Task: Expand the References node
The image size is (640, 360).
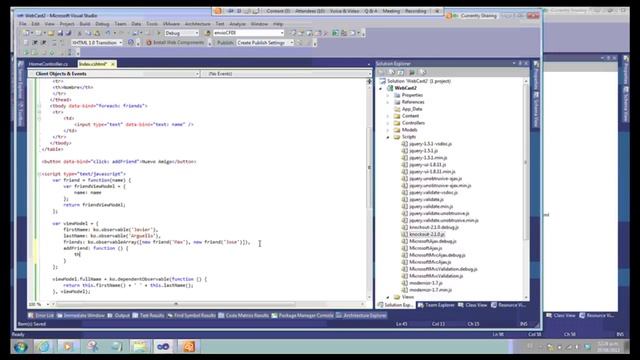Action: click(x=388, y=102)
